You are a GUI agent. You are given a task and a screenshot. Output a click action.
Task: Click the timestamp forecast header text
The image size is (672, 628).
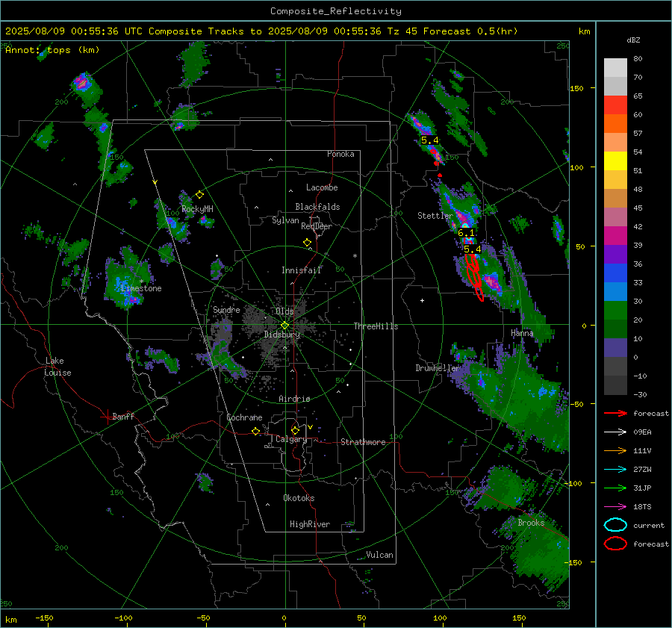click(x=261, y=31)
